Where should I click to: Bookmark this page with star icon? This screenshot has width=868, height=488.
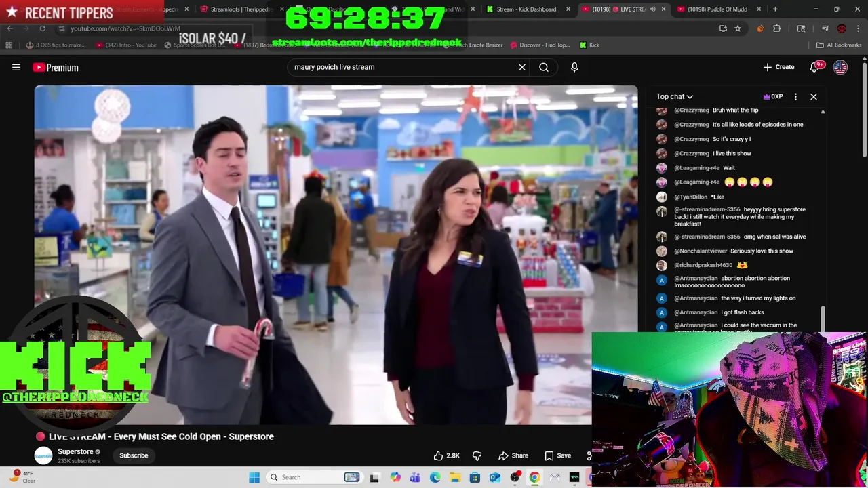738,28
